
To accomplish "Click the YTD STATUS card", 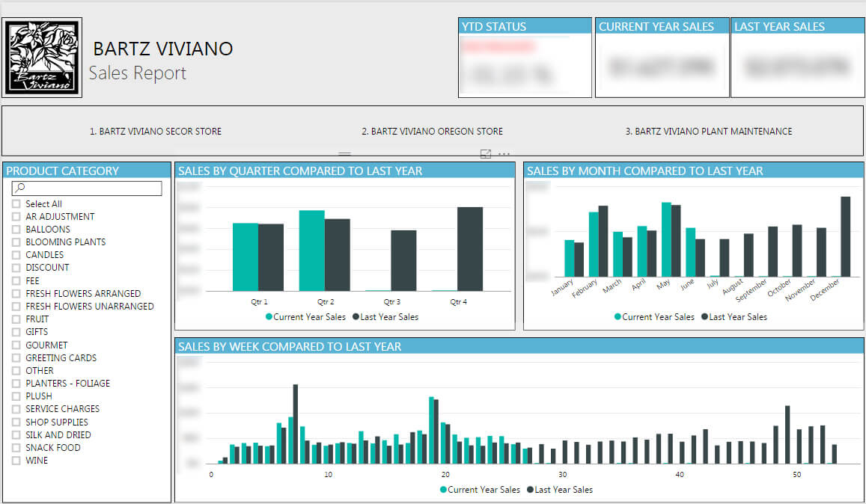I will coord(525,58).
